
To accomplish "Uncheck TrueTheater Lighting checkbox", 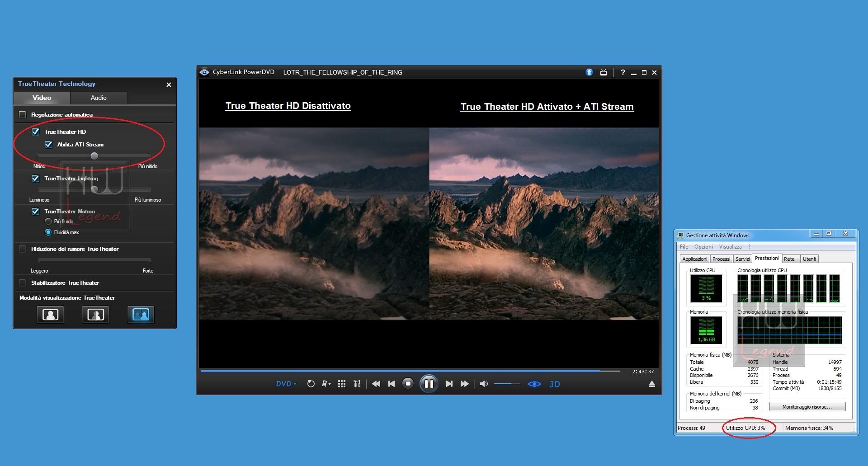I will 36,179.
